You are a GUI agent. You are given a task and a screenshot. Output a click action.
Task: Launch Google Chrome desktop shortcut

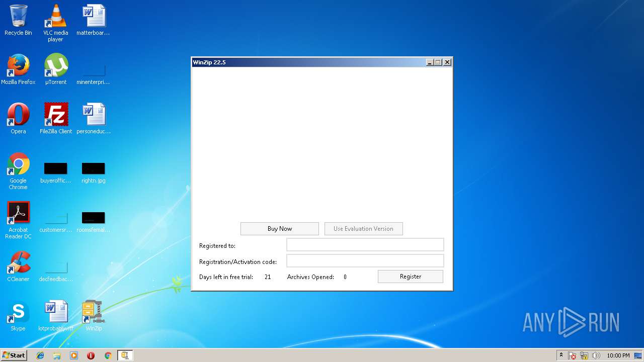pos(18,171)
